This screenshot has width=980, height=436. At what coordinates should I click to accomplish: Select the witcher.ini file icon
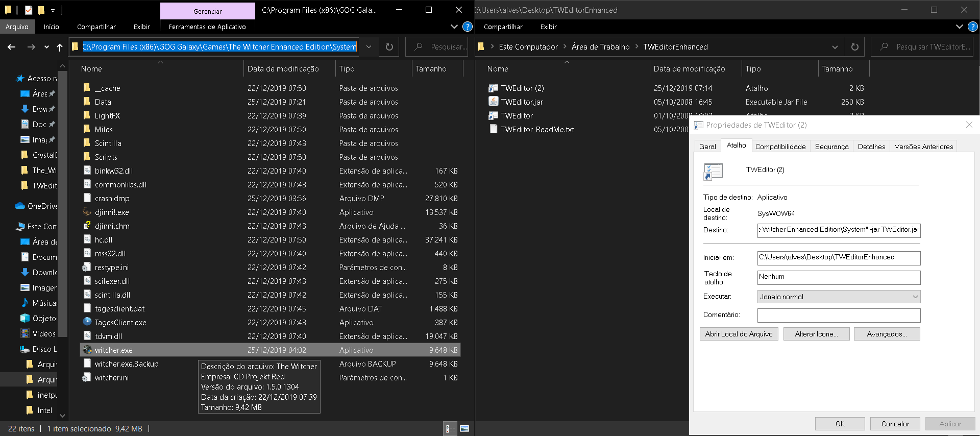[87, 378]
